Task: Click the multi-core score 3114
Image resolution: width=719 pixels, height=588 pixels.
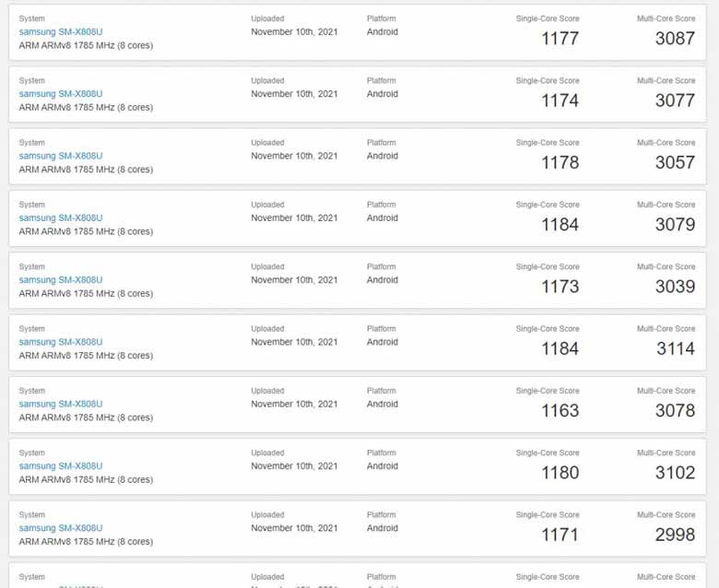Action: pos(675,348)
